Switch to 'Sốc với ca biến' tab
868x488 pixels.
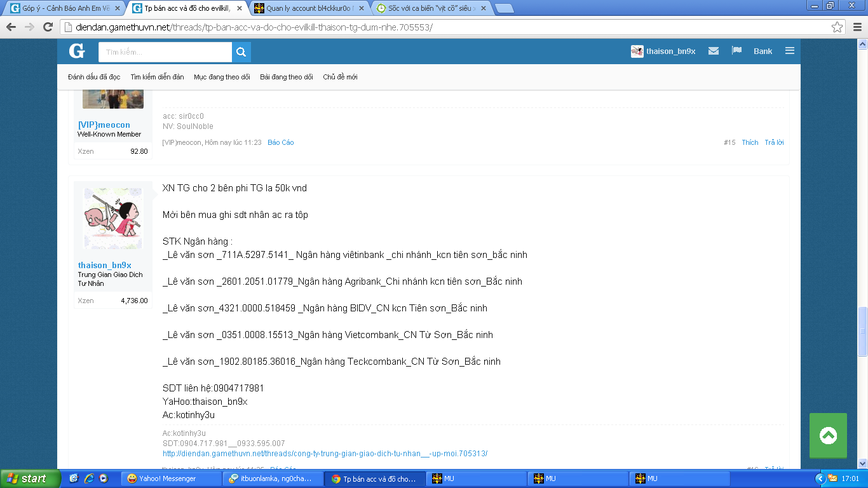click(431, 8)
